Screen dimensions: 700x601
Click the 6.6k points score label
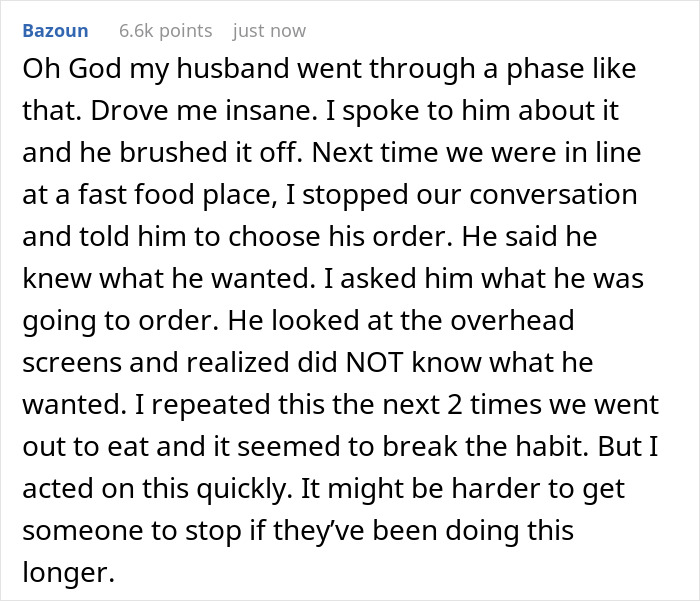166,31
